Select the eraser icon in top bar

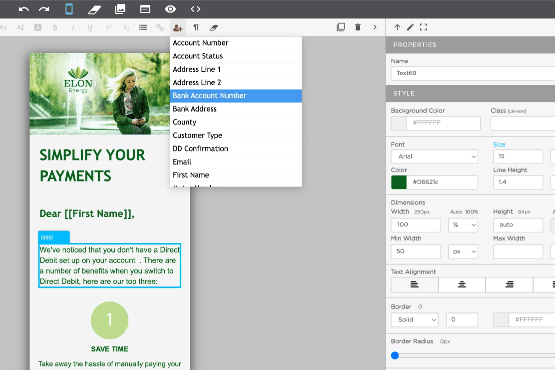[x=94, y=9]
